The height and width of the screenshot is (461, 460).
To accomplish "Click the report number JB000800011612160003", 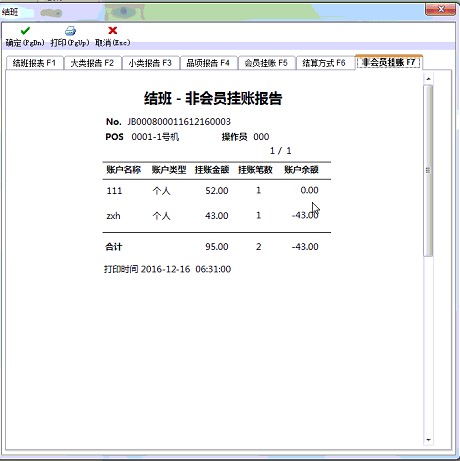I will [179, 122].
